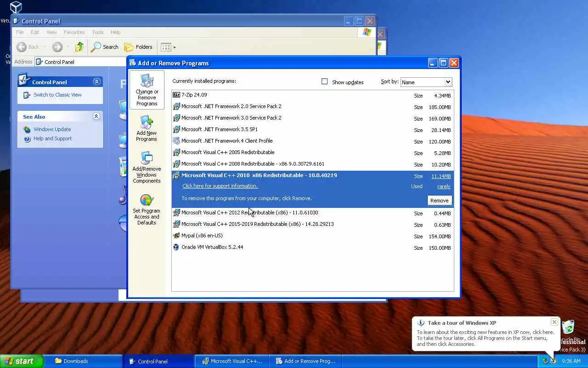Switch to Control Panel taskbar button
Image resolution: width=588 pixels, height=368 pixels.
click(158, 361)
